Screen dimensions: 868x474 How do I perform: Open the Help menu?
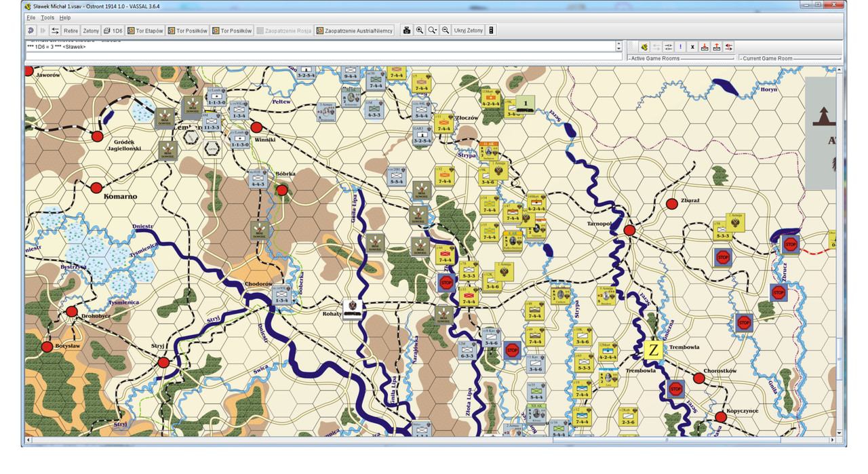pos(65,17)
